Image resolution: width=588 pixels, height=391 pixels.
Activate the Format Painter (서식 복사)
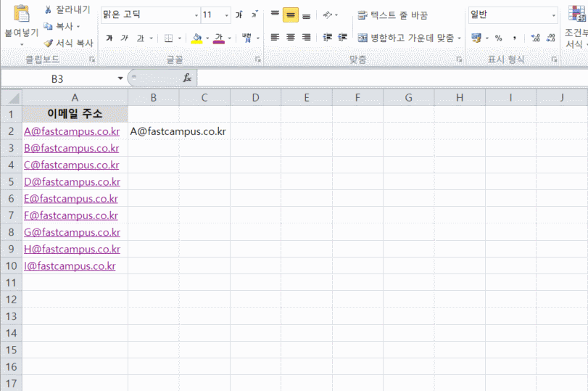68,43
